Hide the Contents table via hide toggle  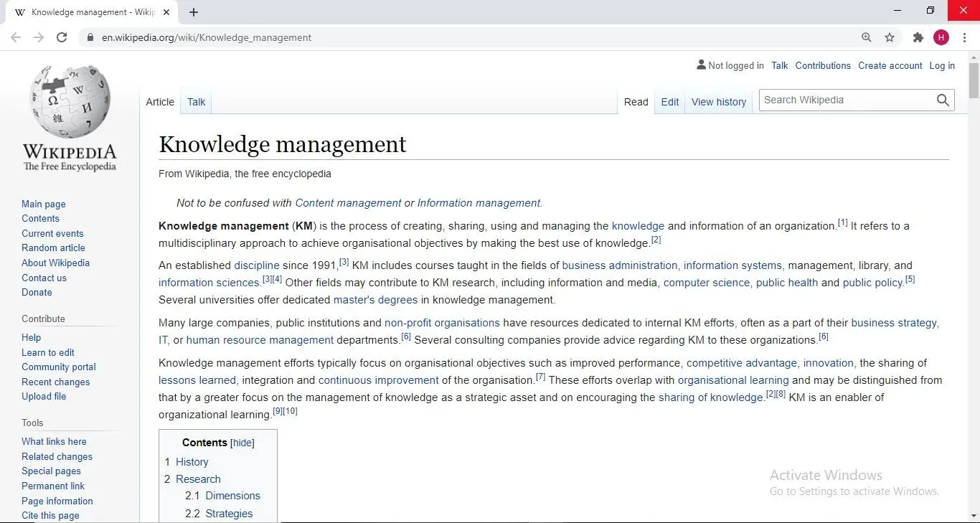(x=242, y=443)
